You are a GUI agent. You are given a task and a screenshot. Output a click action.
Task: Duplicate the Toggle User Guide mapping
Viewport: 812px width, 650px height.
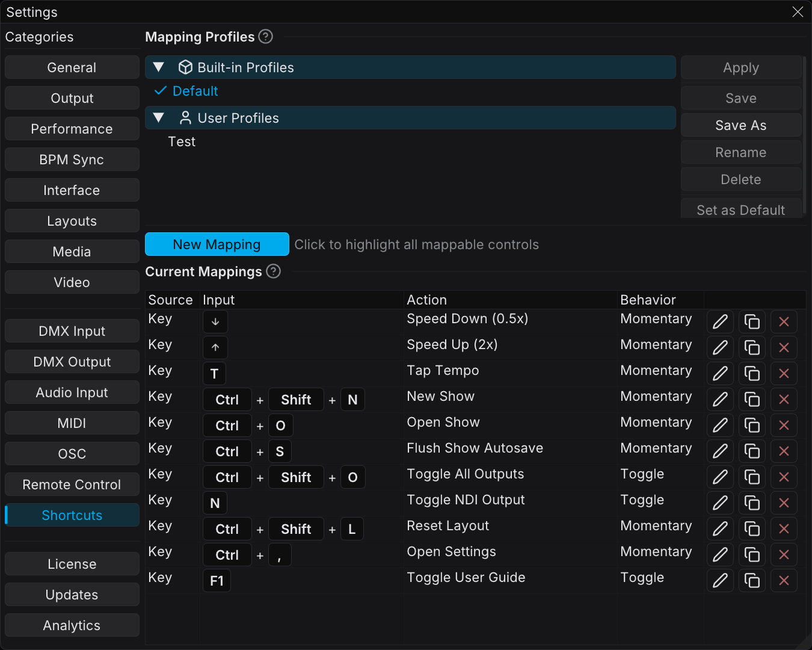click(752, 581)
